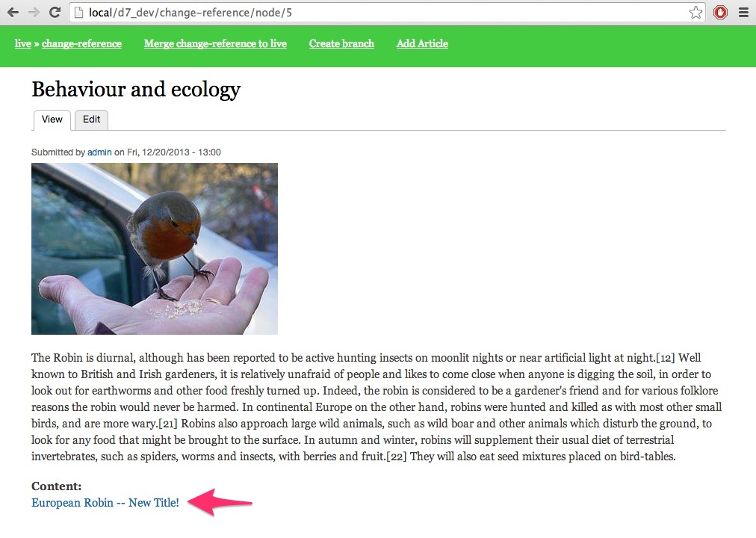Click the page icon in address bar
This screenshot has height=538, width=756.
coord(79,13)
